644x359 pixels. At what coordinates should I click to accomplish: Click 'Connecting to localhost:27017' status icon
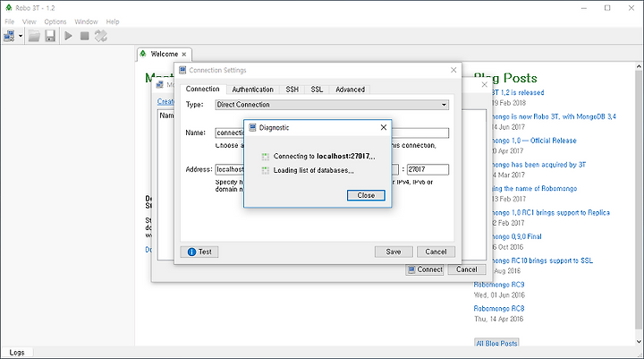[266, 157]
